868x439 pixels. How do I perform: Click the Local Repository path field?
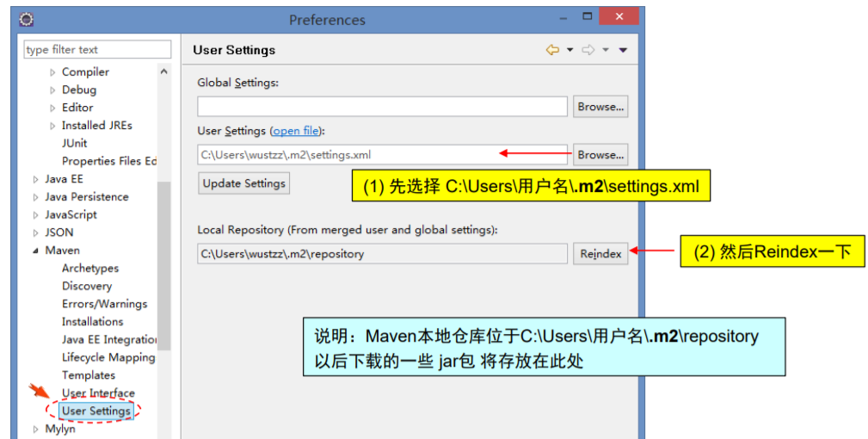[x=382, y=254]
